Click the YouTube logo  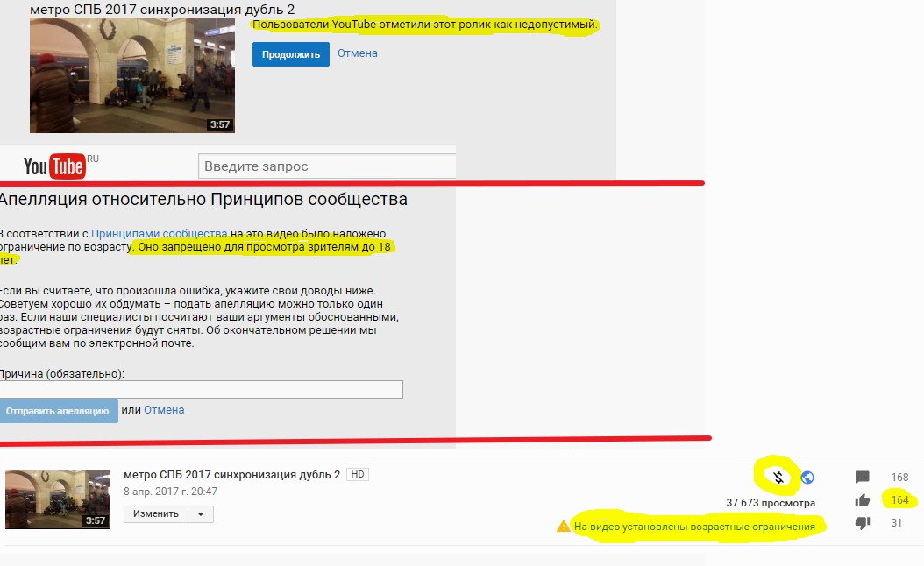tap(54, 166)
